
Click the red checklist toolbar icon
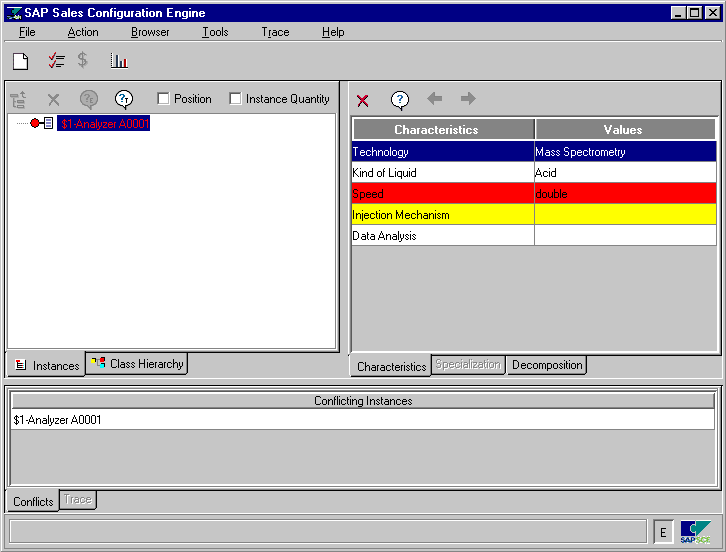point(56,61)
